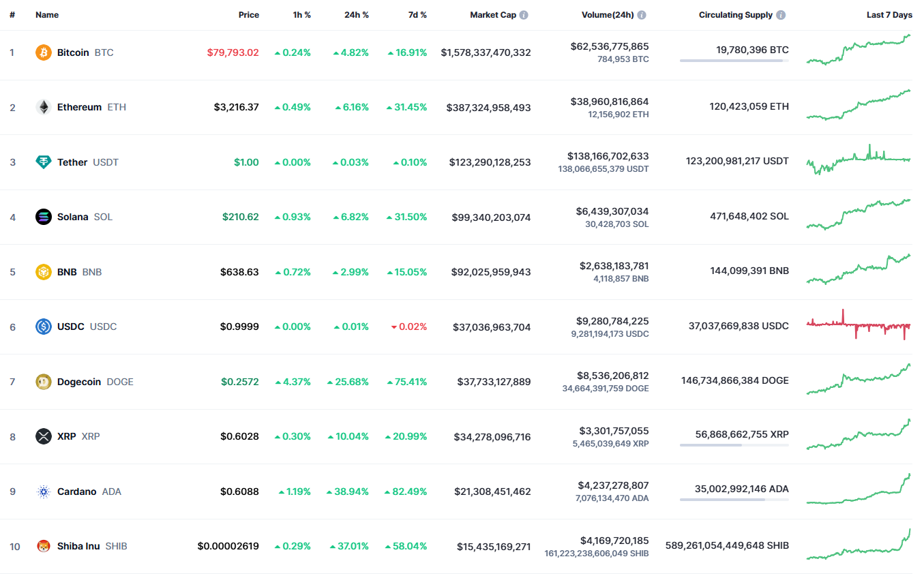924x574 pixels.
Task: Open Bitcoin's last 7 days sparkline chart
Action: [859, 50]
